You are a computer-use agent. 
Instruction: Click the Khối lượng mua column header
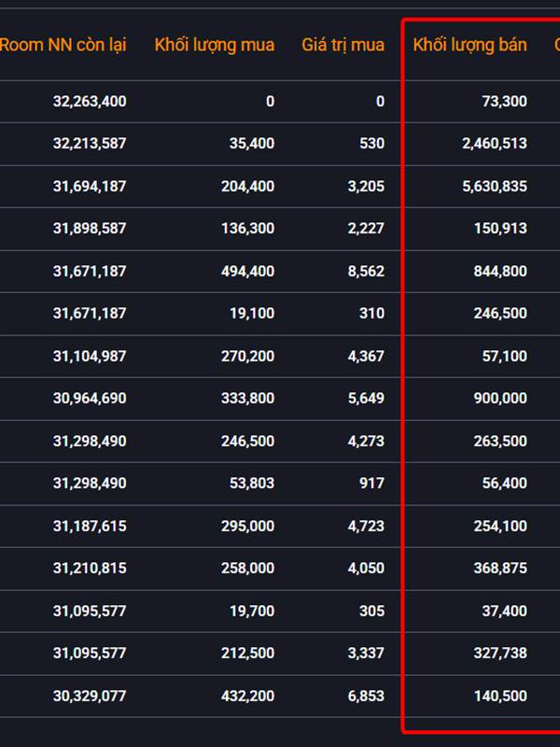click(215, 45)
